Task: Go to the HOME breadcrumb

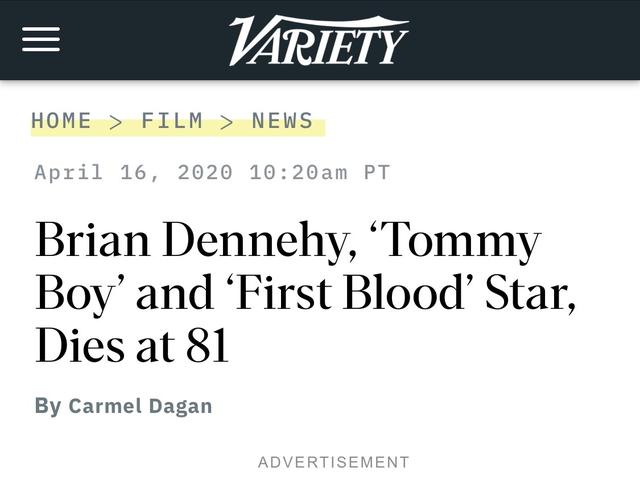Action: tap(61, 121)
